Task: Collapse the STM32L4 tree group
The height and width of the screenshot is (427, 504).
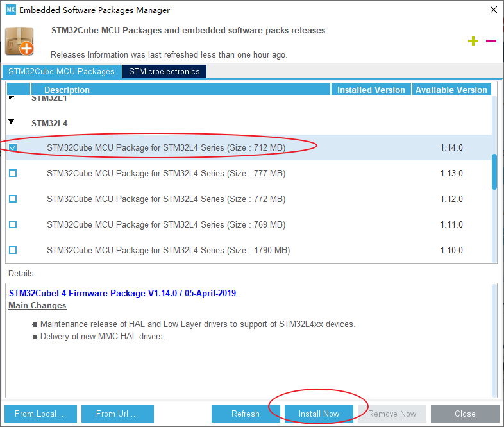Action: 12,122
